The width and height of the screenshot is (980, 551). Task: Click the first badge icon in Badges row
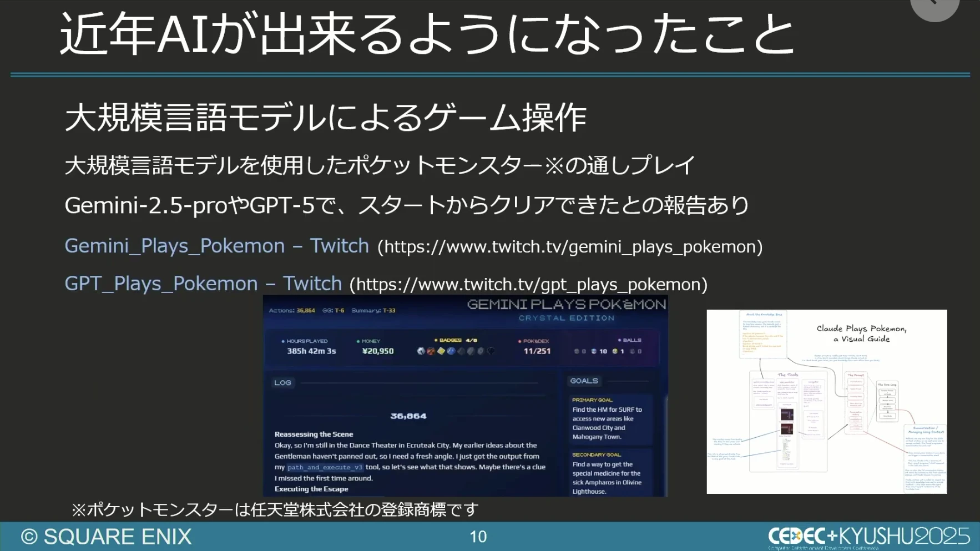[421, 351]
